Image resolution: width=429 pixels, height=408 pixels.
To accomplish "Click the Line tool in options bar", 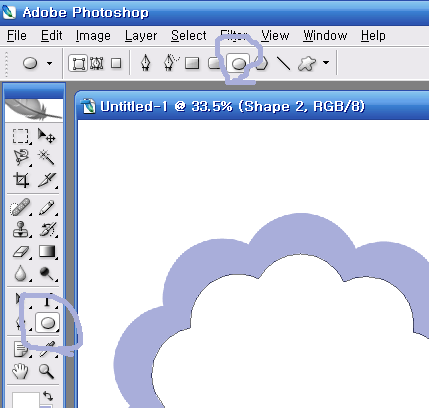I will 283,63.
